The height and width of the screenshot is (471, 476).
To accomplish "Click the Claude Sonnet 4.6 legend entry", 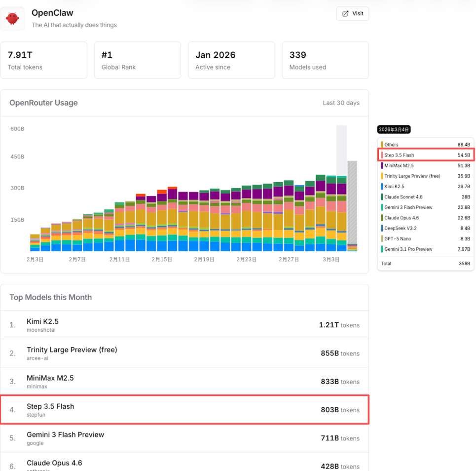I will tap(403, 197).
